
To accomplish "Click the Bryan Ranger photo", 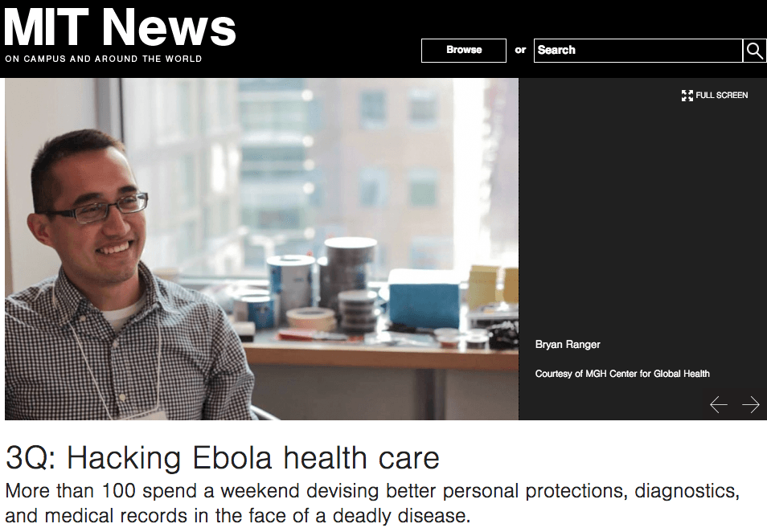I will pos(262,249).
